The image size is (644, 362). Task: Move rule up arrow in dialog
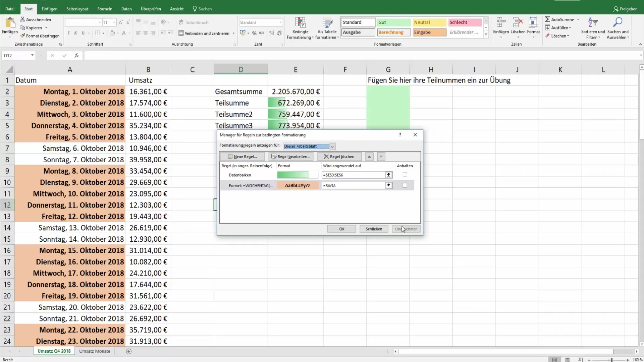[369, 157]
